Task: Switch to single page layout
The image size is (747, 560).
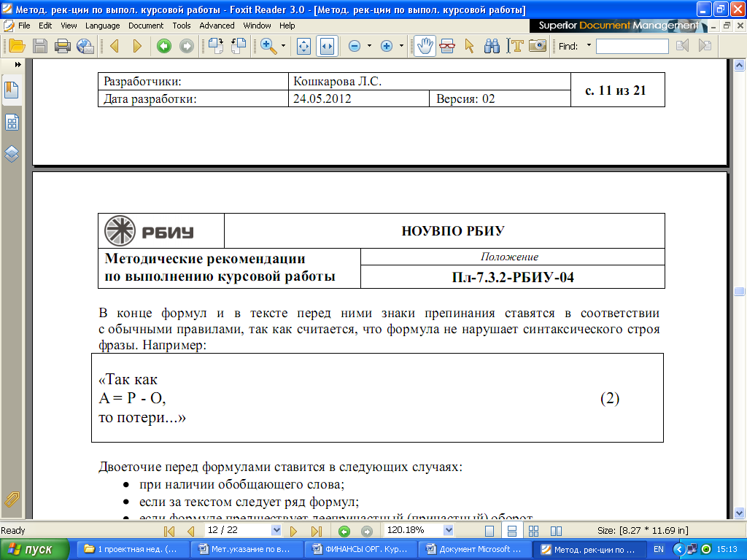Action: pos(490,531)
